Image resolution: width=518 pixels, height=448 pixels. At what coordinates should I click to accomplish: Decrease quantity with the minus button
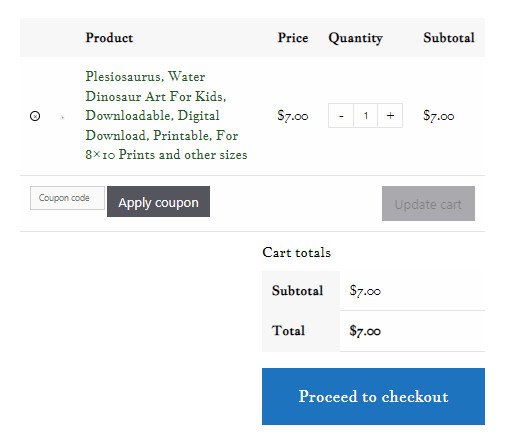[x=341, y=116]
